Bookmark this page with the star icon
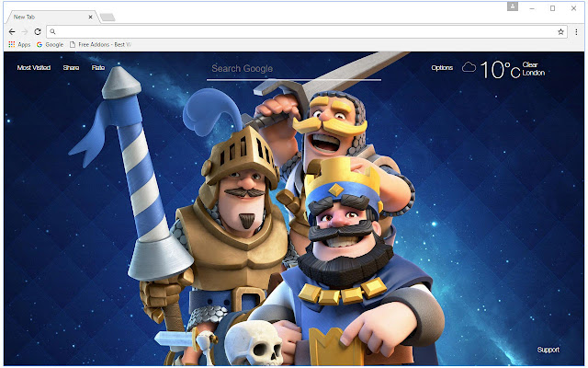The width and height of the screenshot is (588, 368). [560, 32]
